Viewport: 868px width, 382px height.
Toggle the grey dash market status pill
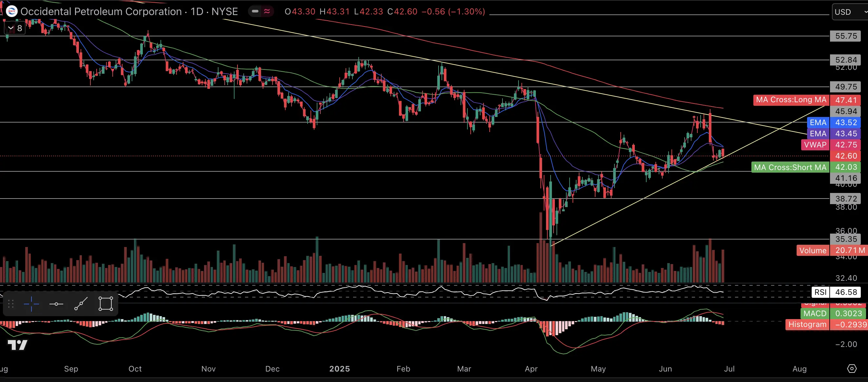pyautogui.click(x=255, y=11)
